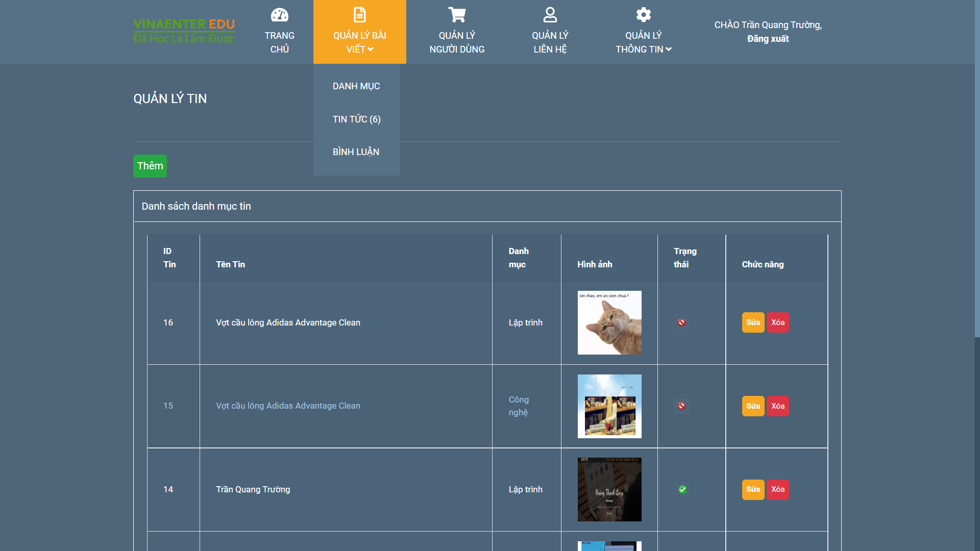The image size is (980, 551).
Task: Toggle active green check status for row 14
Action: [682, 490]
